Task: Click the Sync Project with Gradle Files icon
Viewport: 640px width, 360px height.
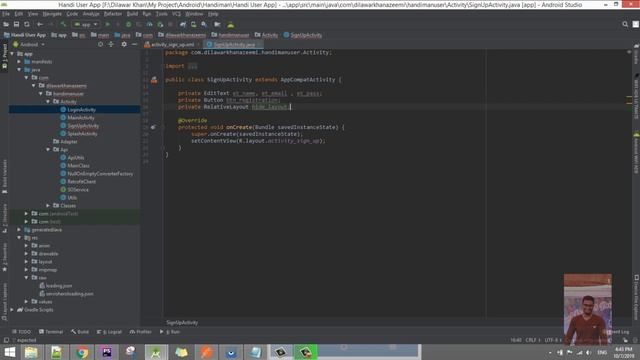Action: tap(183, 24)
